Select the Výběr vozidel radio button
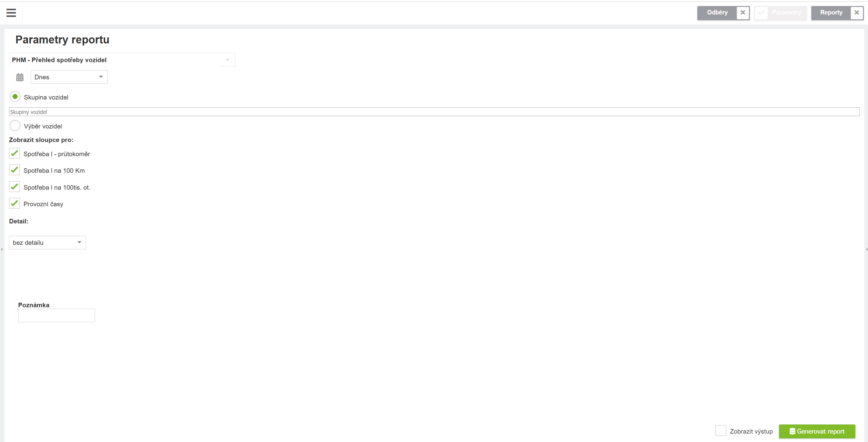868x442 pixels. 15,126
